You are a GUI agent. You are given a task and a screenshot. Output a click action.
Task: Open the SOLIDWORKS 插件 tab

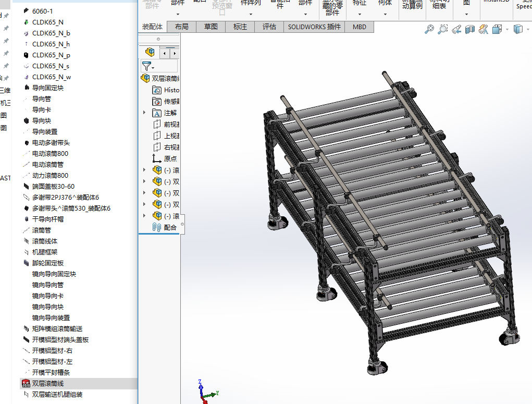(x=314, y=27)
